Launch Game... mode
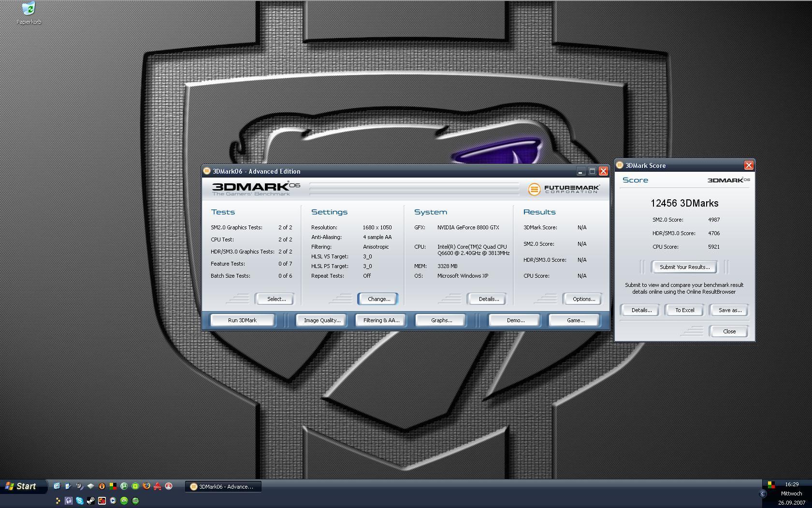Screen dimensions: 812x508 [575, 320]
